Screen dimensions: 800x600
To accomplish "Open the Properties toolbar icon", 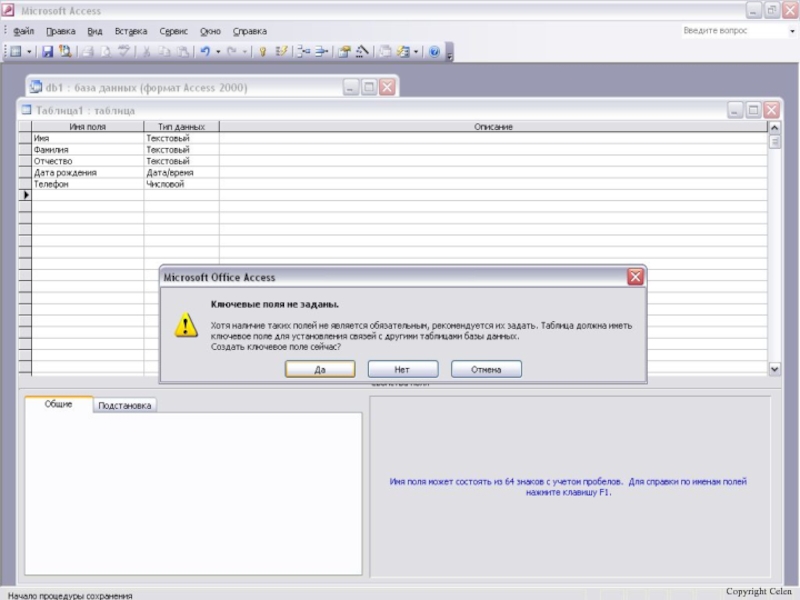I will (x=344, y=51).
